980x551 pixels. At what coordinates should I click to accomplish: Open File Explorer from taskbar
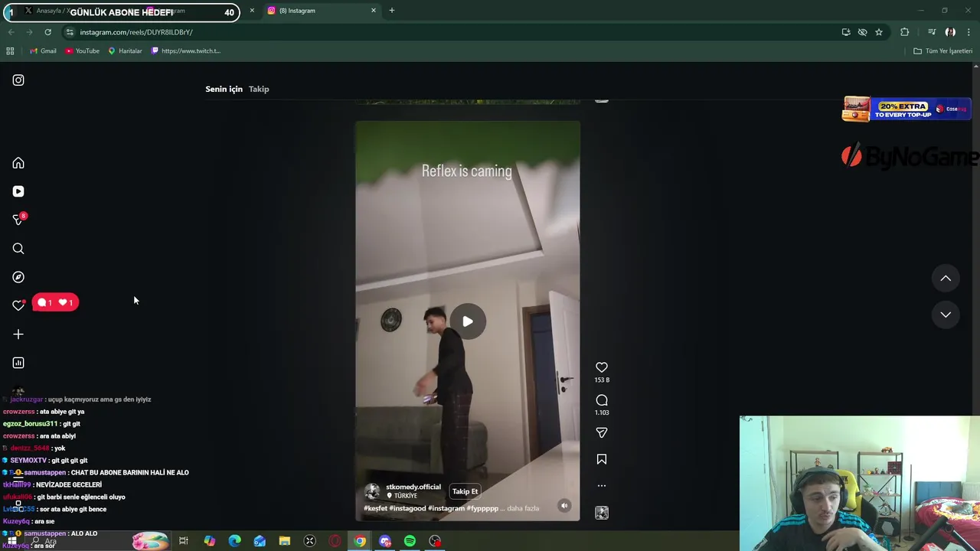[x=285, y=541]
